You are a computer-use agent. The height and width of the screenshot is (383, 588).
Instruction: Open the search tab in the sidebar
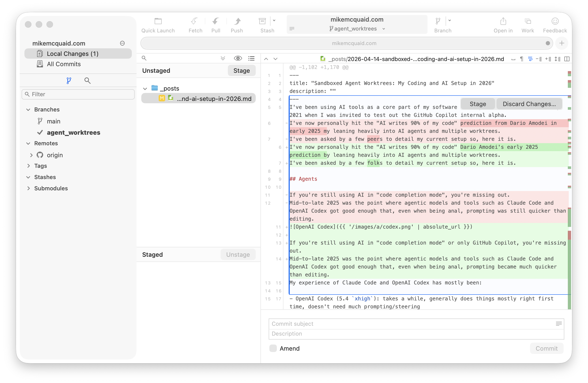(87, 80)
